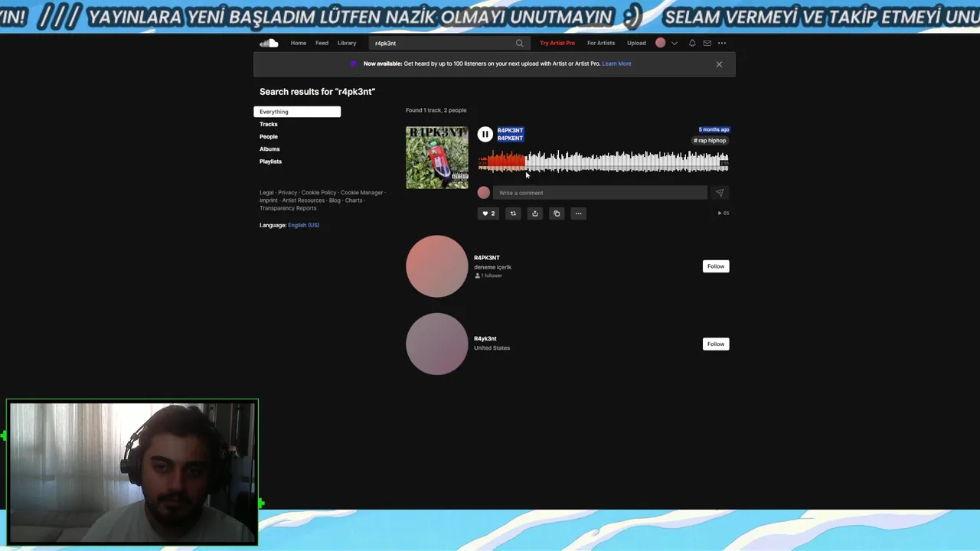Open the R4PK3NT album artwork
Image resolution: width=980 pixels, height=551 pixels.
(x=437, y=158)
